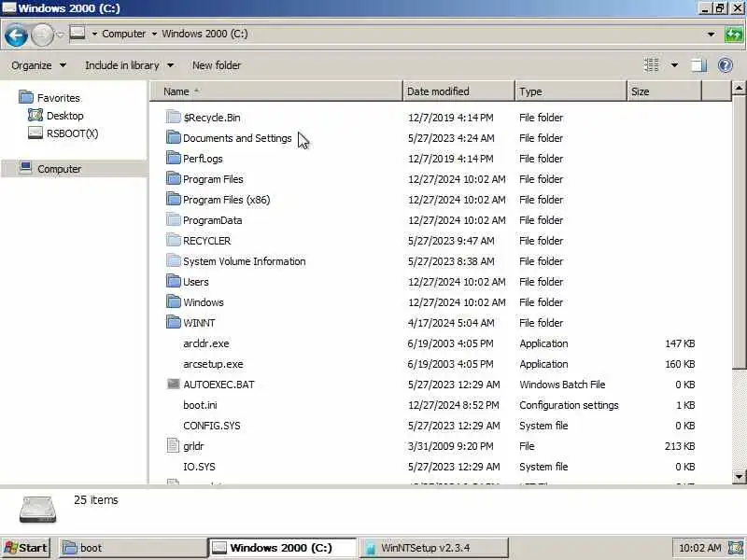Sort by the Name column header

pos(276,91)
